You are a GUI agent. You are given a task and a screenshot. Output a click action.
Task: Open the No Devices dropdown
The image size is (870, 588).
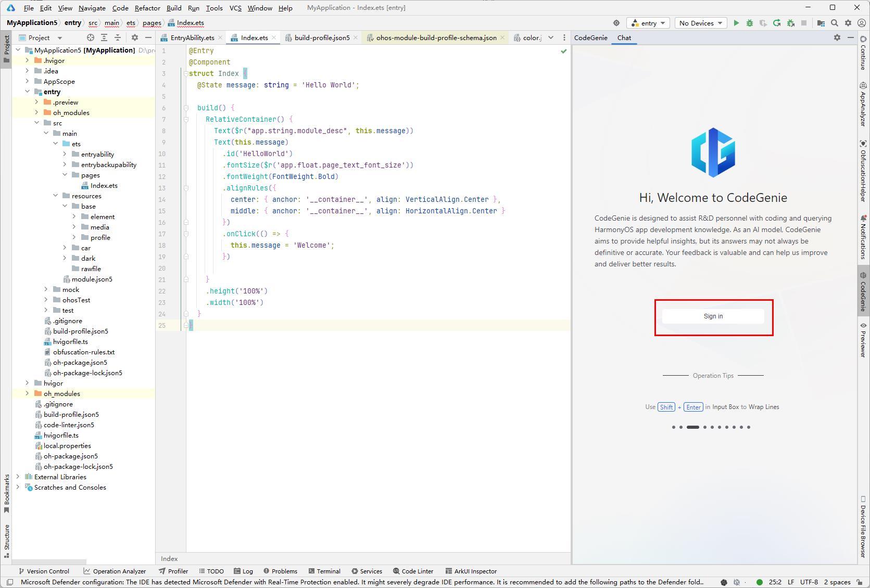(701, 23)
